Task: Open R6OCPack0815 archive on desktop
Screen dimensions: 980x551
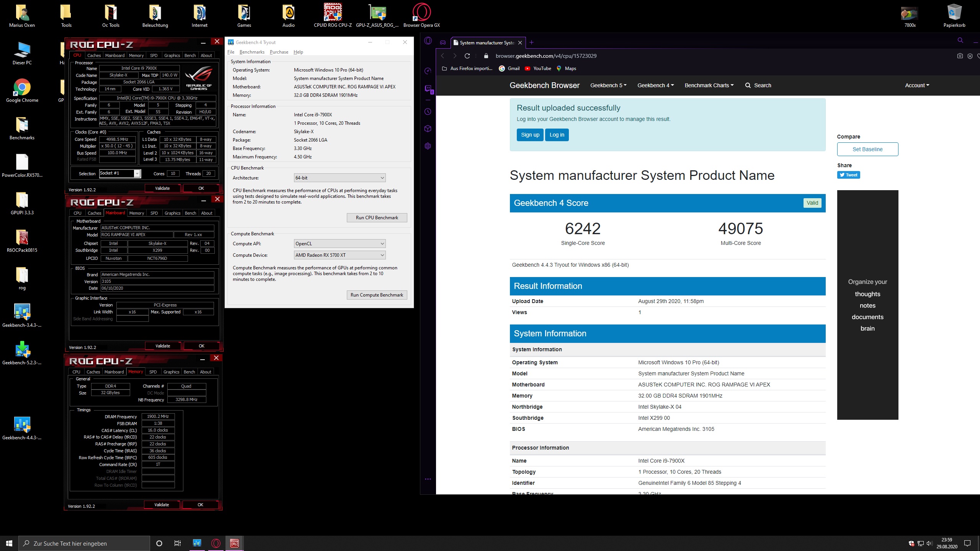Action: (x=22, y=241)
